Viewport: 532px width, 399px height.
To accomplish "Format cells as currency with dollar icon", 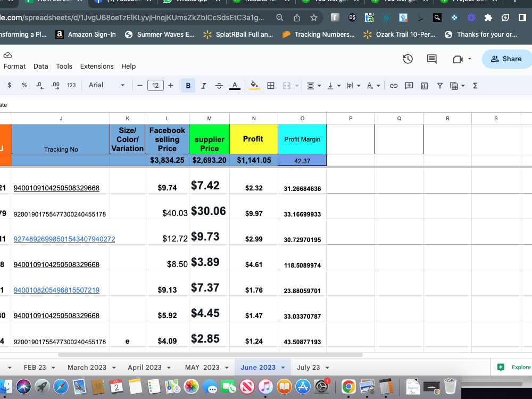I will (x=9, y=86).
